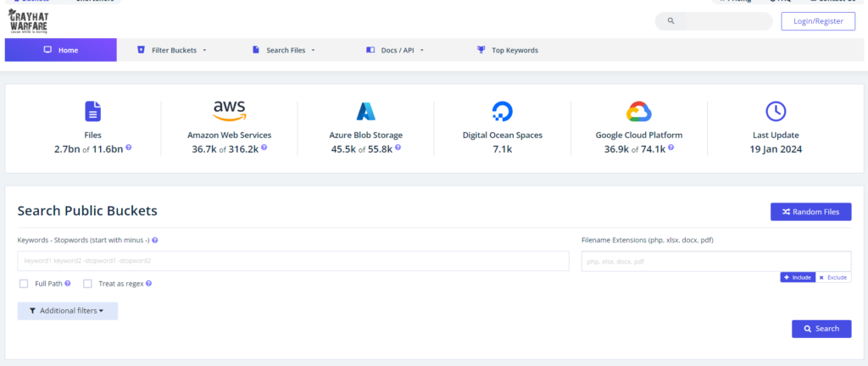The image size is (868, 366).
Task: Open the Search Files dropdown menu
Action: 284,50
